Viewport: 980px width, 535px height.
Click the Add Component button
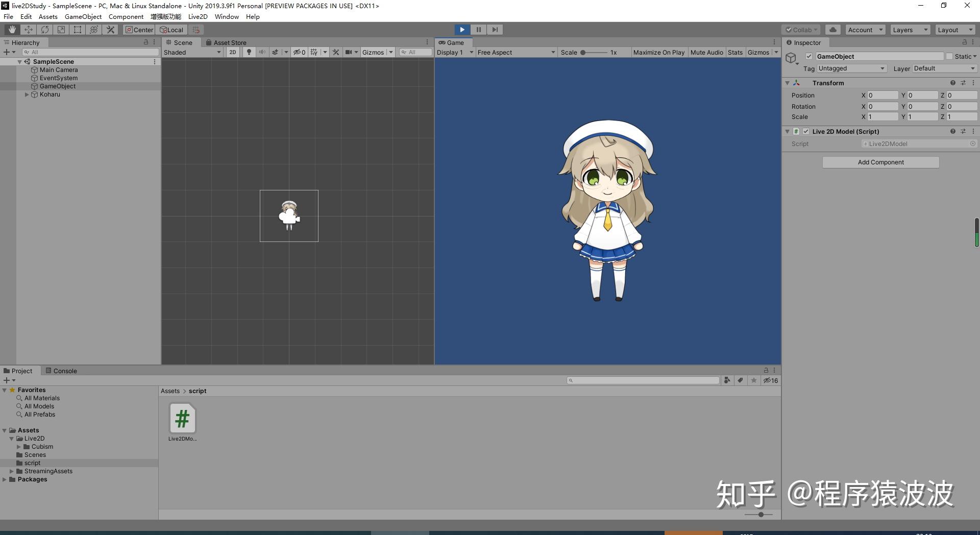(x=880, y=162)
